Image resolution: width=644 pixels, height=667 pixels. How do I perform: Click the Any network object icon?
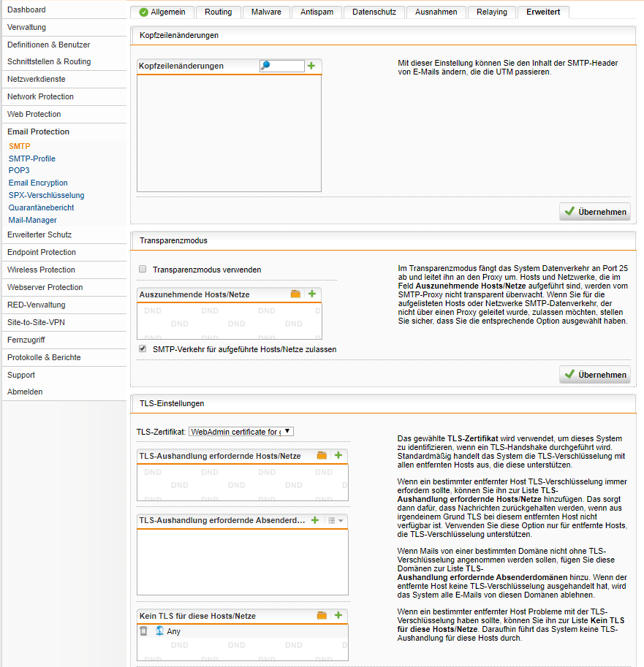tap(159, 631)
